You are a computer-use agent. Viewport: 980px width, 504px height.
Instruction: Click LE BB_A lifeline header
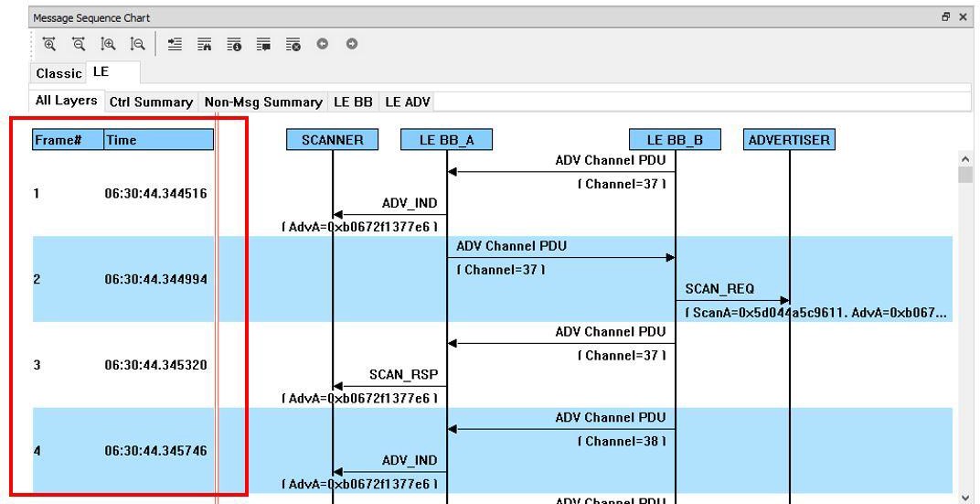coord(447,139)
